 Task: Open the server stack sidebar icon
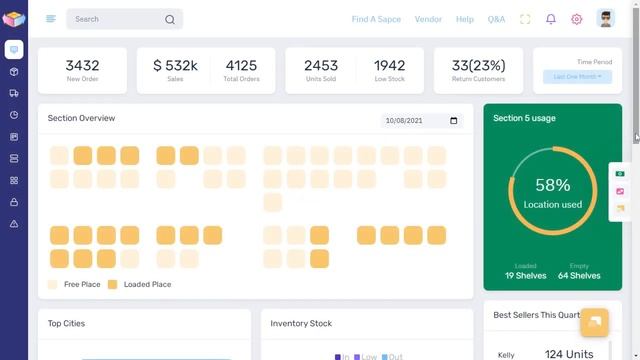(x=14, y=158)
